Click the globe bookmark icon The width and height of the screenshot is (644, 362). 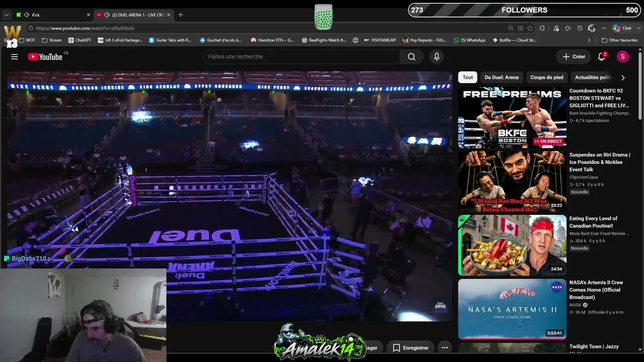click(356, 40)
